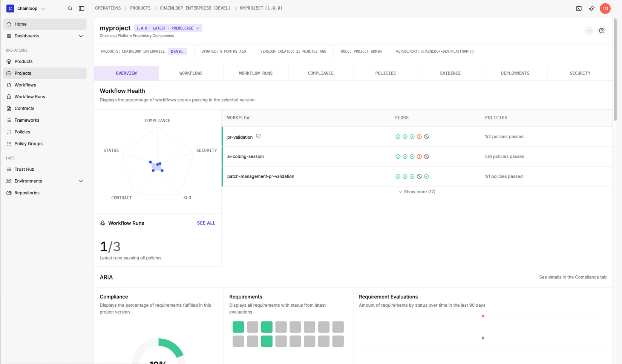The image size is (622, 364).
Task: Open Frameworks in sidebar
Action: click(45, 120)
